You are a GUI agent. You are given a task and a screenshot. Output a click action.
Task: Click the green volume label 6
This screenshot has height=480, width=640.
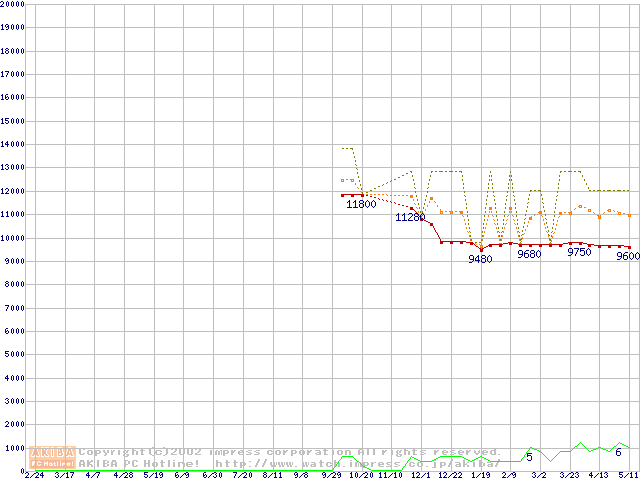click(619, 453)
